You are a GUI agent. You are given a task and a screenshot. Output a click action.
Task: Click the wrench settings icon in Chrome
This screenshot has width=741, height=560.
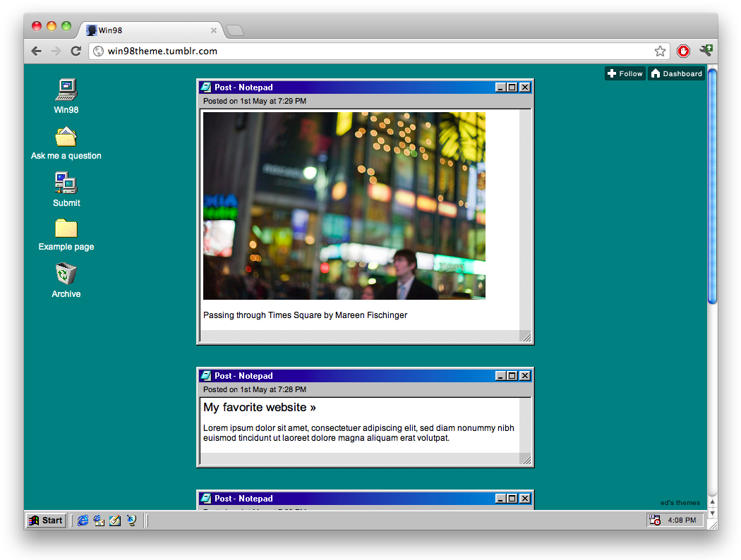coord(705,51)
